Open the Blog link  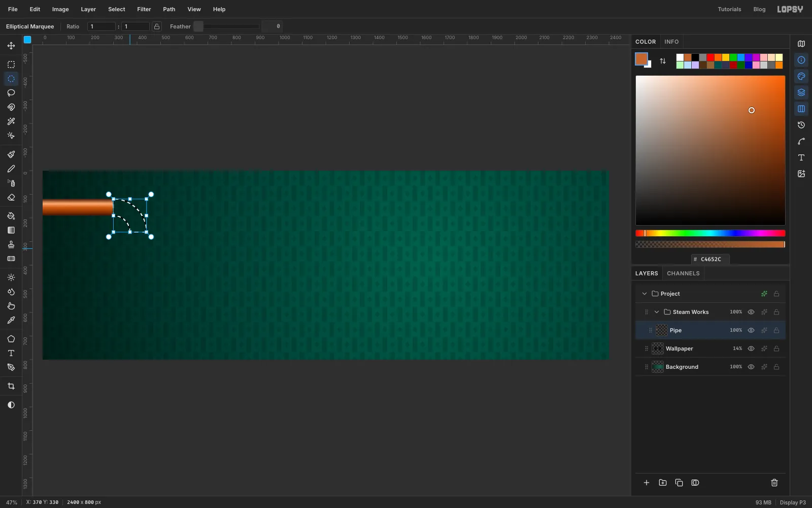coord(759,9)
